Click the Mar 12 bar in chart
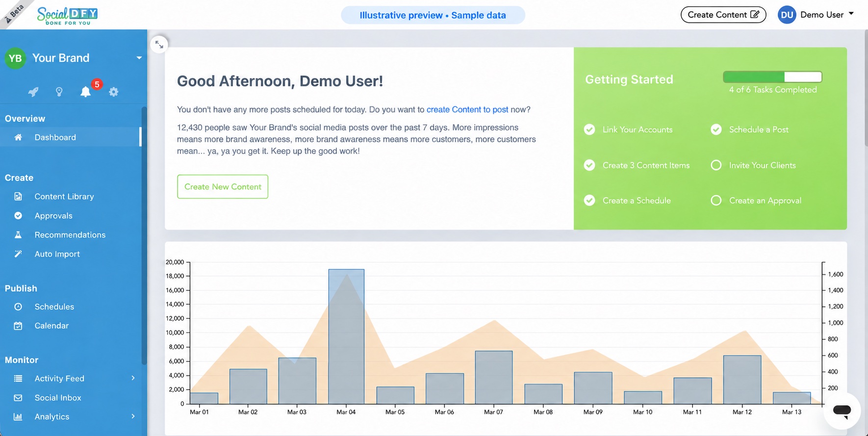Image resolution: width=868 pixels, height=436 pixels. pyautogui.click(x=742, y=380)
